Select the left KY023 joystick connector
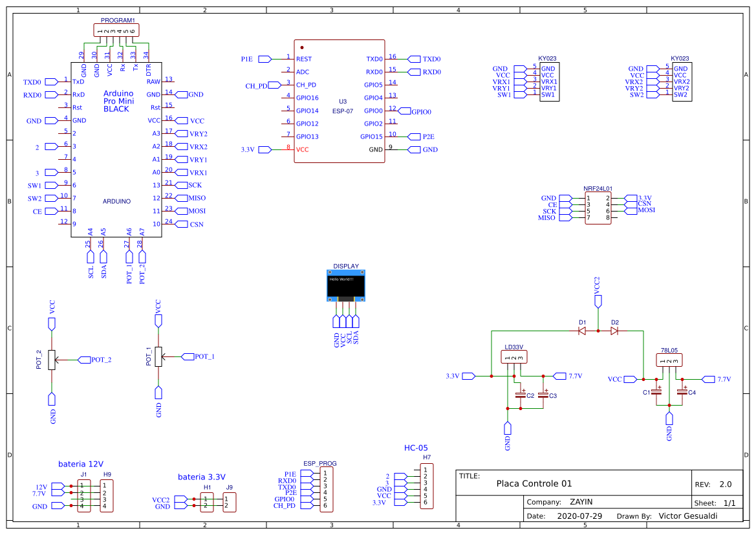The width and height of the screenshot is (756, 535). pos(550,82)
